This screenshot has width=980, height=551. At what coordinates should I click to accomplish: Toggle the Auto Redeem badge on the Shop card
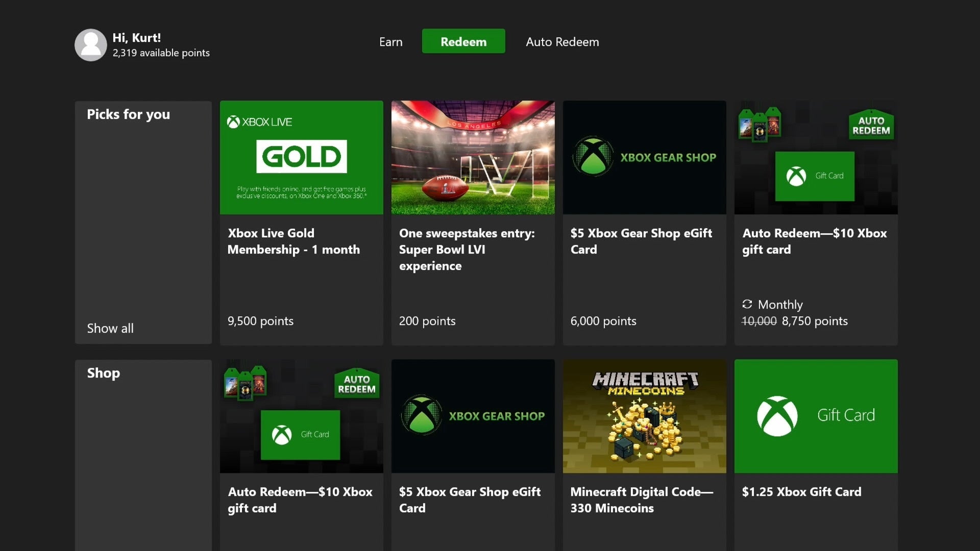pyautogui.click(x=357, y=383)
